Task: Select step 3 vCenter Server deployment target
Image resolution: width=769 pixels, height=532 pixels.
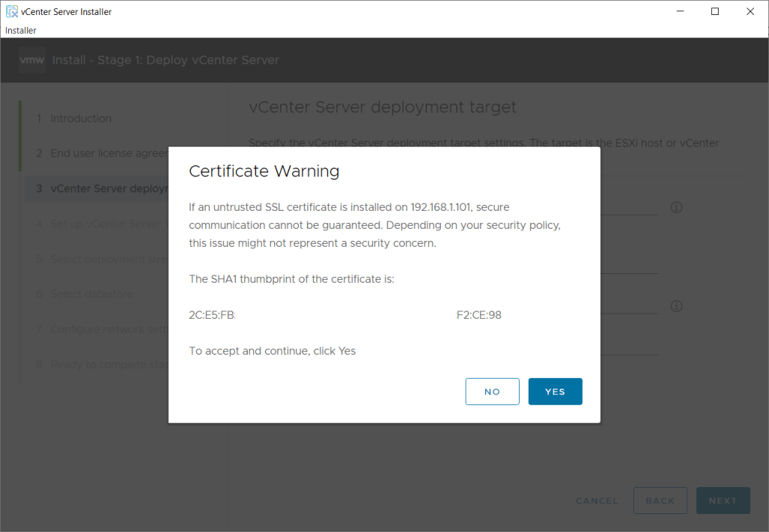Action: 105,188
